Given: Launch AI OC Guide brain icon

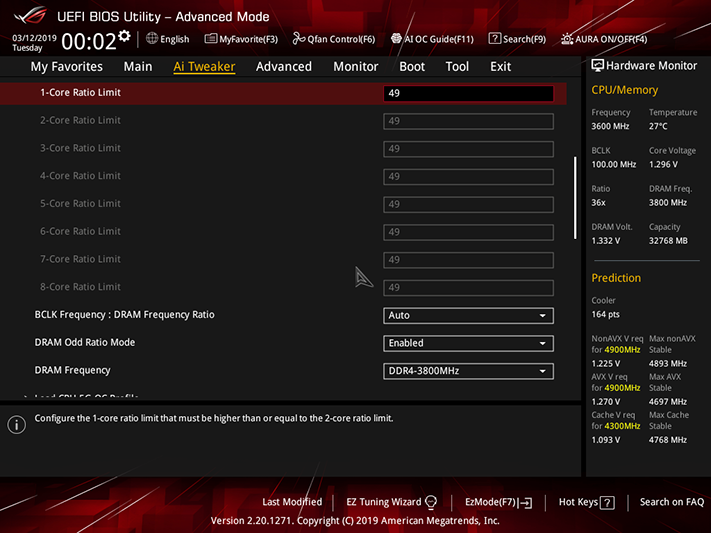Looking at the screenshot, I should coord(396,39).
